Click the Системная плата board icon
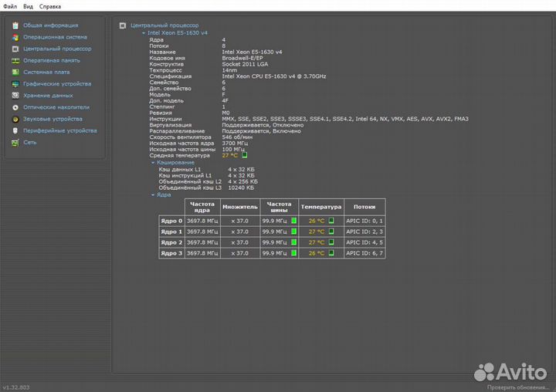Image resolution: width=556 pixels, height=392 pixels. (15, 73)
